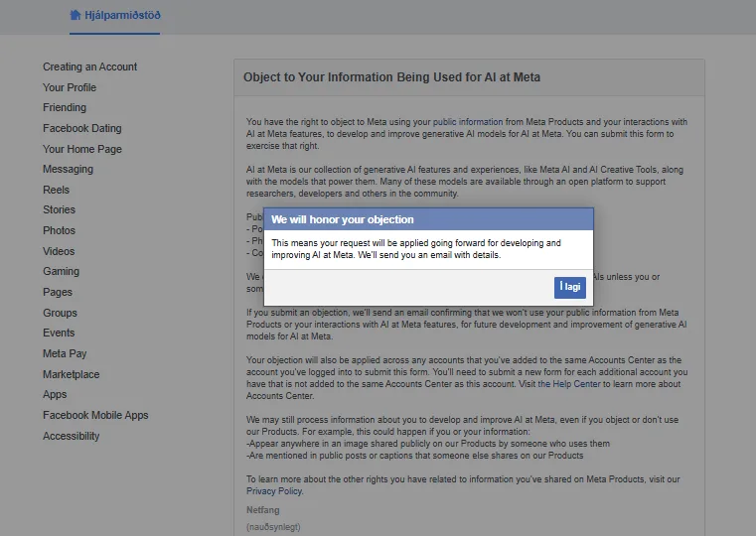
Task: Open Videos help topic
Action: click(x=59, y=251)
